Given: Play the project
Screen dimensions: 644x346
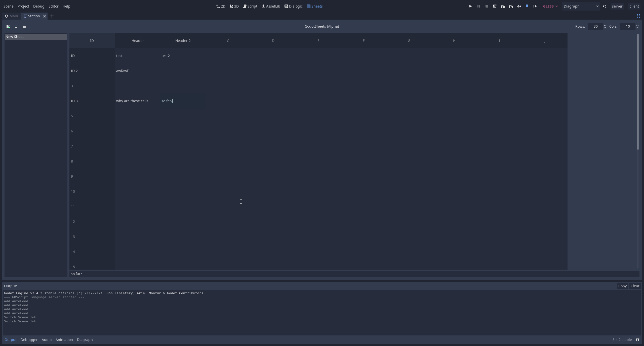Looking at the screenshot, I should pos(470,6).
